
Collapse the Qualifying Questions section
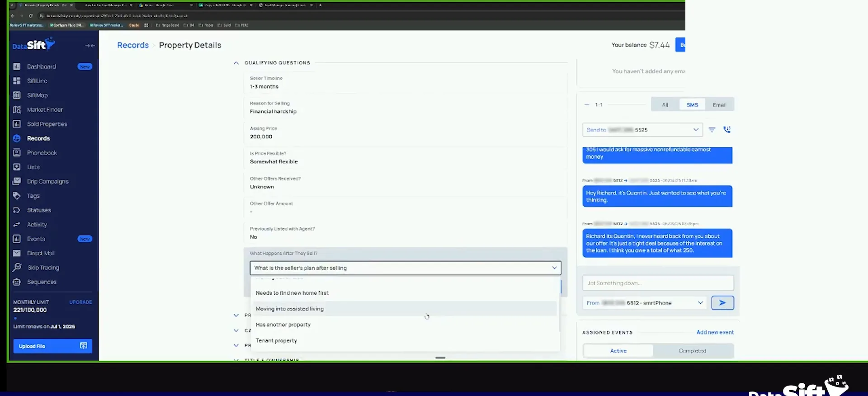(x=236, y=63)
